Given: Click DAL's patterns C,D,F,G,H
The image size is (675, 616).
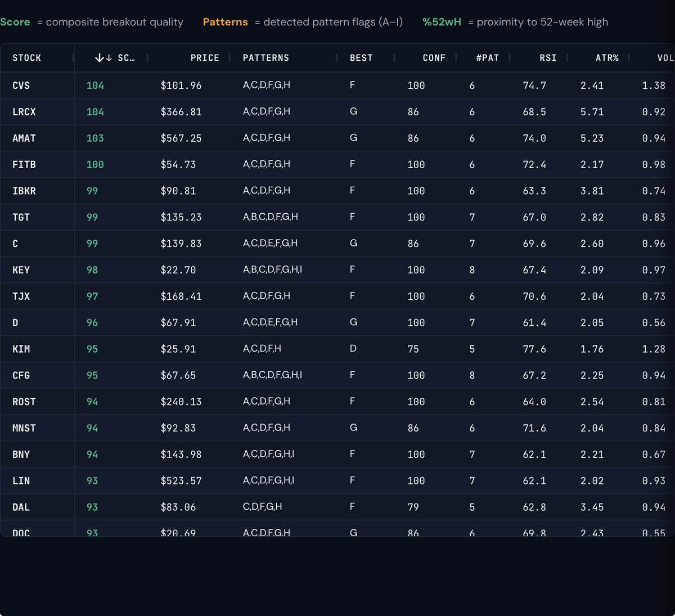Looking at the screenshot, I should (x=263, y=507).
